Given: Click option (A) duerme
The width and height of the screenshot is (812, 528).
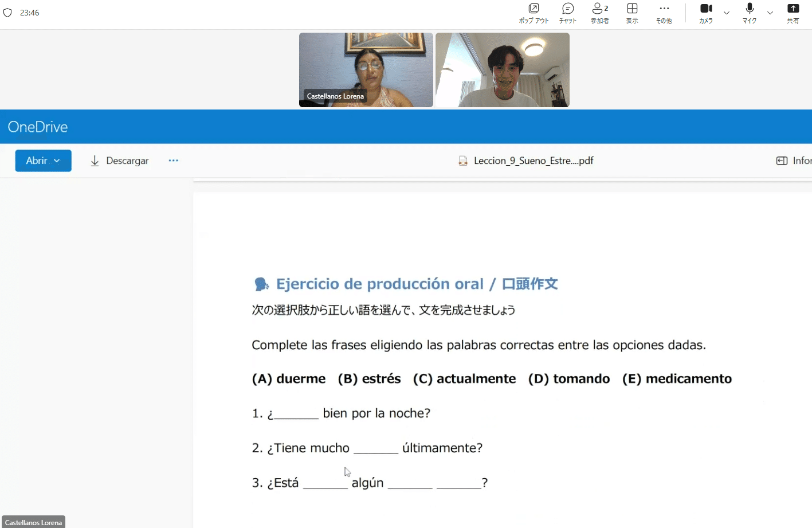Looking at the screenshot, I should click(289, 379).
